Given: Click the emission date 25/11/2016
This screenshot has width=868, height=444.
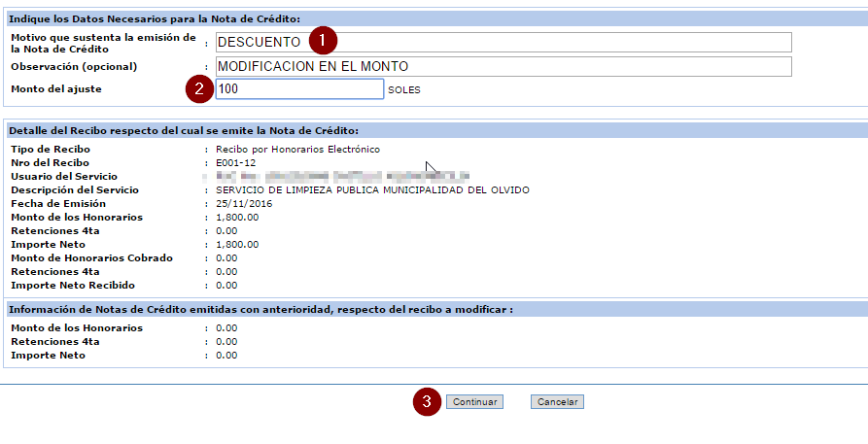Looking at the screenshot, I should 243,204.
